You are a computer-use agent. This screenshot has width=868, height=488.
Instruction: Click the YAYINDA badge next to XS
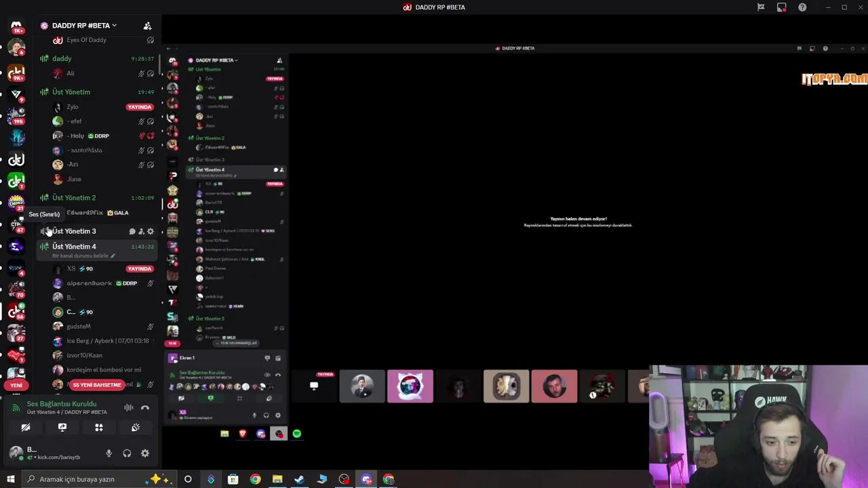point(140,269)
